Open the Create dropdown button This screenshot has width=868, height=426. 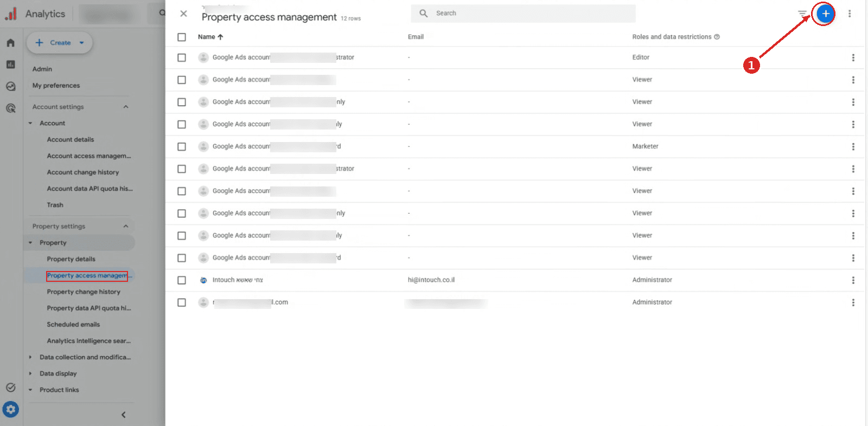[x=60, y=43]
